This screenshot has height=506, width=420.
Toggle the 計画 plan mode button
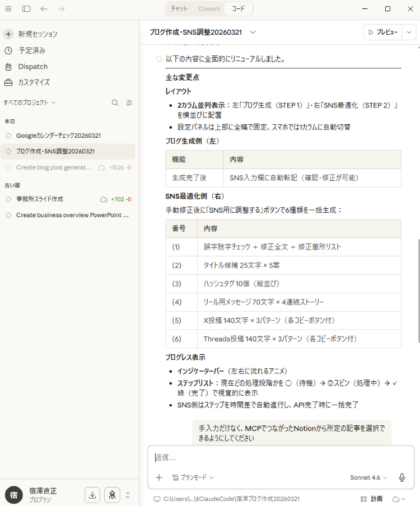click(x=371, y=499)
